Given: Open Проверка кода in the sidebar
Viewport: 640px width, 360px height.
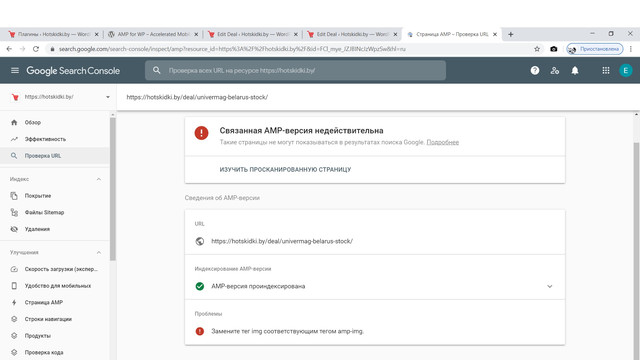Looking at the screenshot, I should click(x=55, y=352).
